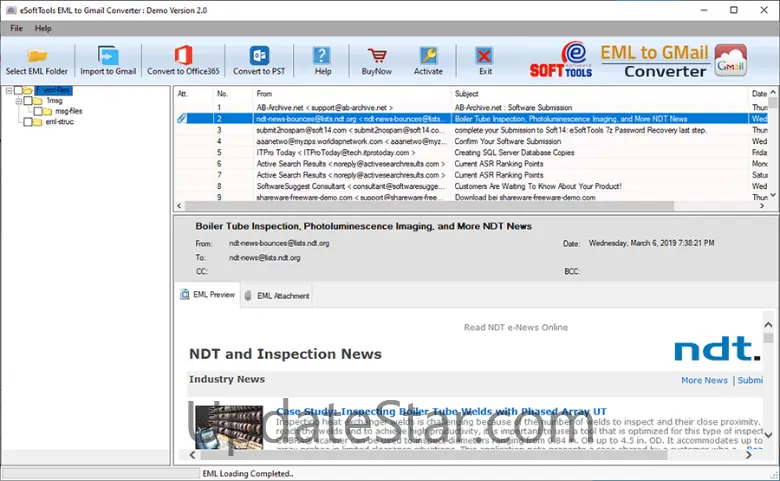Open the Boiler Tube Welds case study link
This screenshot has height=481, width=780.
point(441,411)
